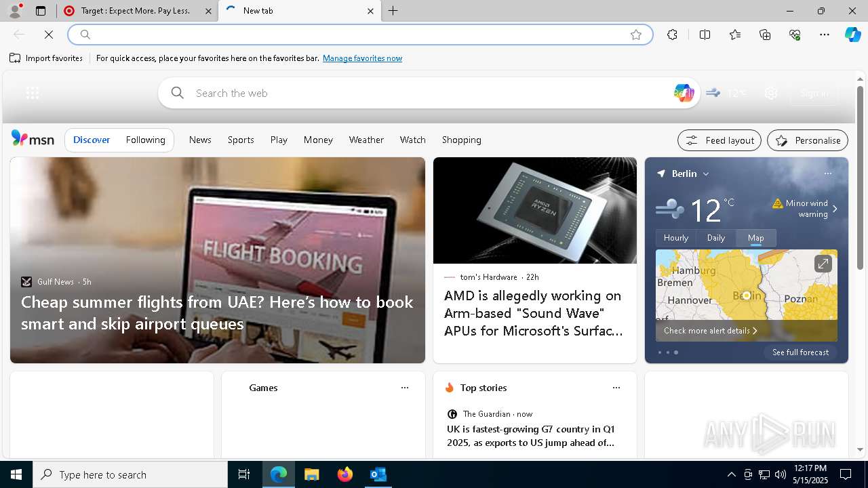Click See full forecast
Screen dimensions: 868x488
point(800,352)
